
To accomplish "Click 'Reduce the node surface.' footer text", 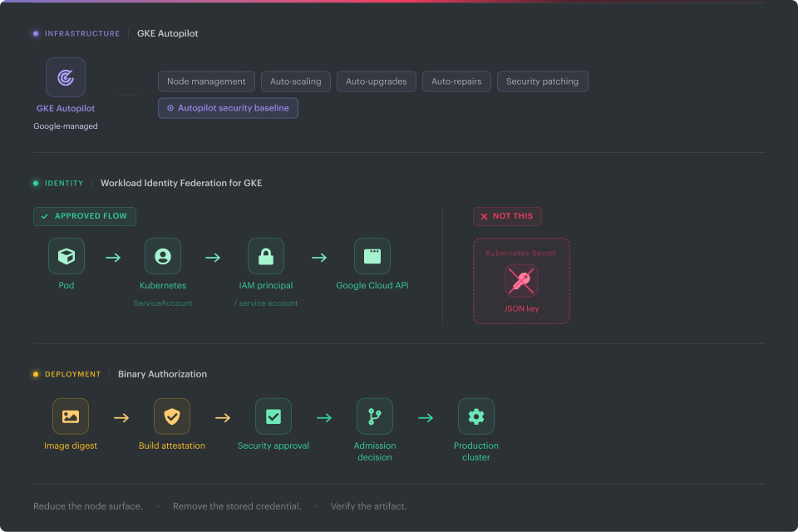I will pos(88,506).
